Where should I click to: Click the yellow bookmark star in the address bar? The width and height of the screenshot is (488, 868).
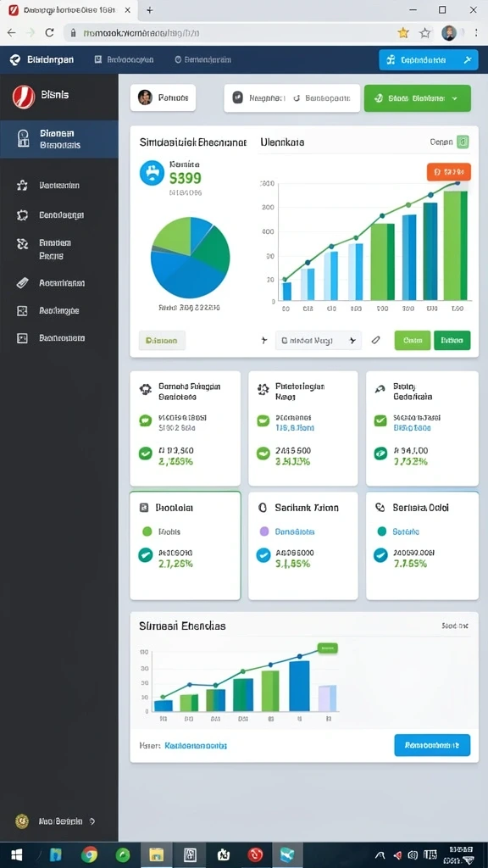tap(402, 33)
